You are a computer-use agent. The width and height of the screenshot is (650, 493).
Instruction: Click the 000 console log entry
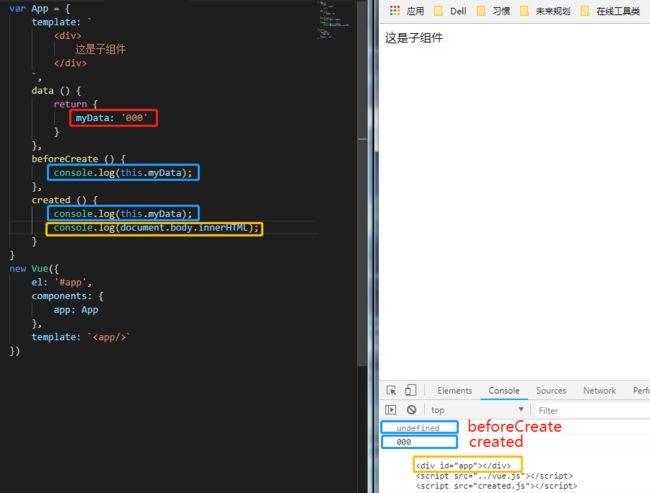pos(404,442)
